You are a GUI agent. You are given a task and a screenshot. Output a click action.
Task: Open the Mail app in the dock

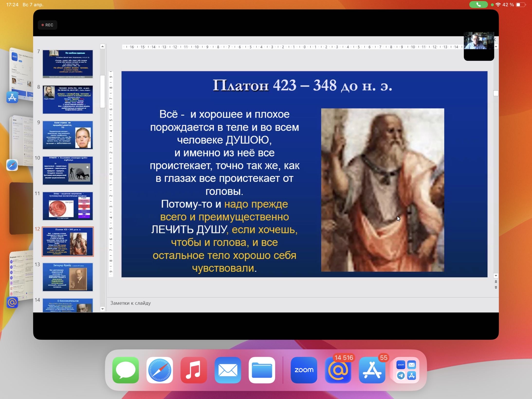pyautogui.click(x=228, y=370)
